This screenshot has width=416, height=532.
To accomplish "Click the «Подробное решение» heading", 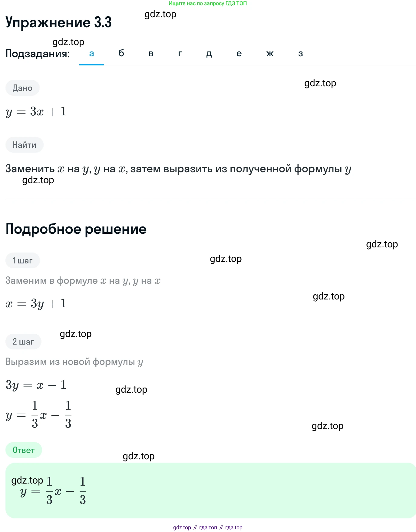I will coord(76,229).
